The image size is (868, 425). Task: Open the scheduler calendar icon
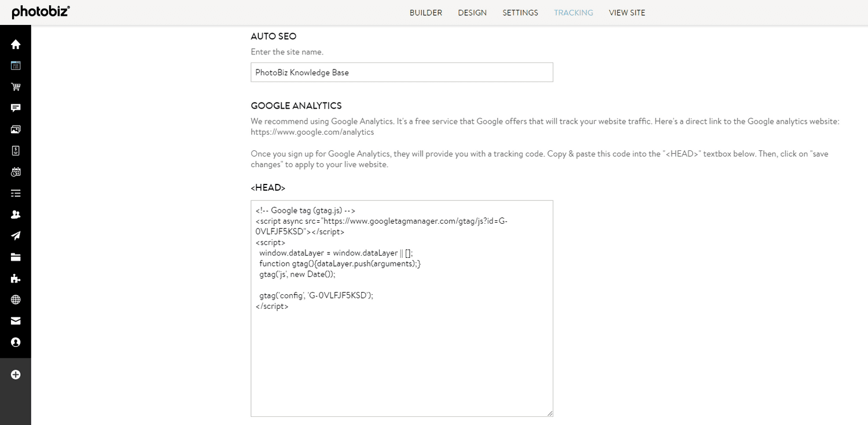point(15,172)
